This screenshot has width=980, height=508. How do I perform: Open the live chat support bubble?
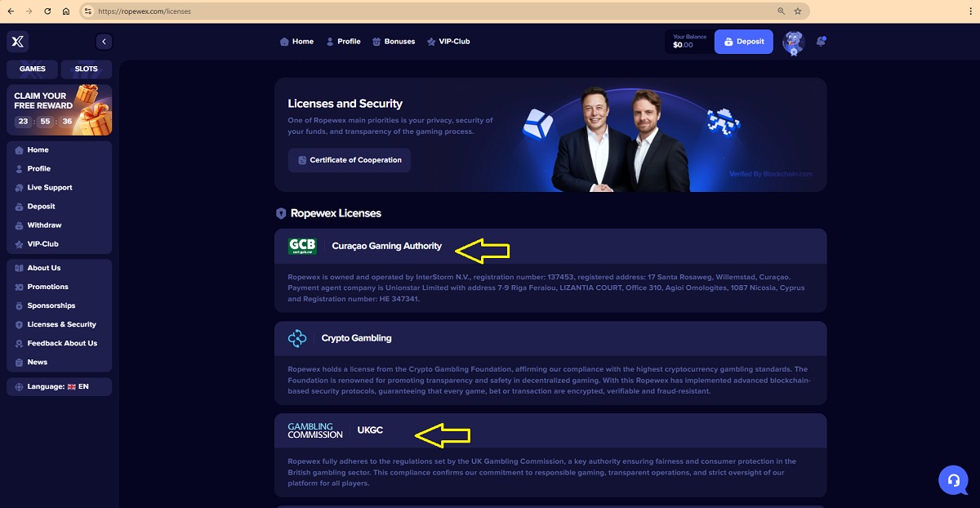coord(952,480)
